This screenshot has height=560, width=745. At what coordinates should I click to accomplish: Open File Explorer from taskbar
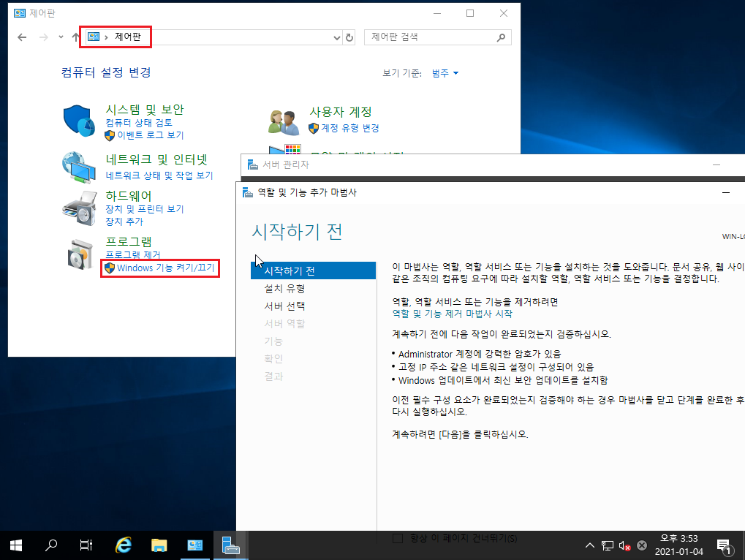pos(159,545)
